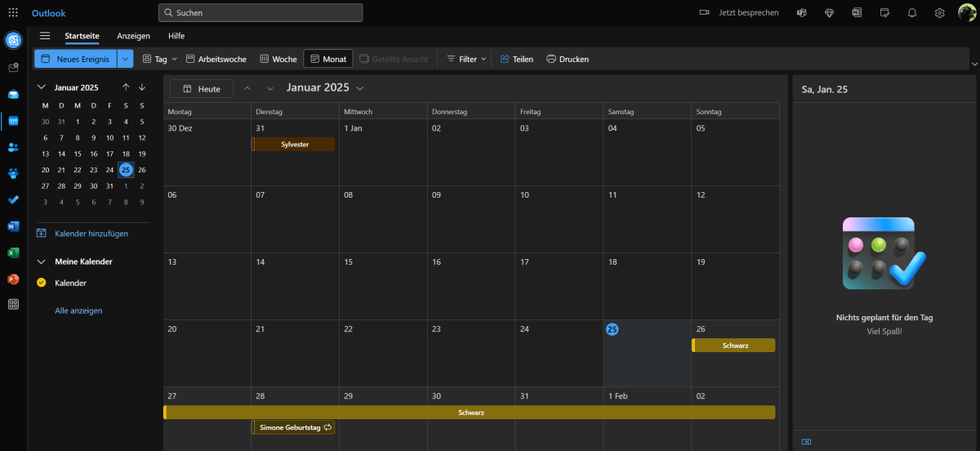Screen dimensions: 980x451
Task: Open People contacts in the left rail
Action: [x=13, y=147]
